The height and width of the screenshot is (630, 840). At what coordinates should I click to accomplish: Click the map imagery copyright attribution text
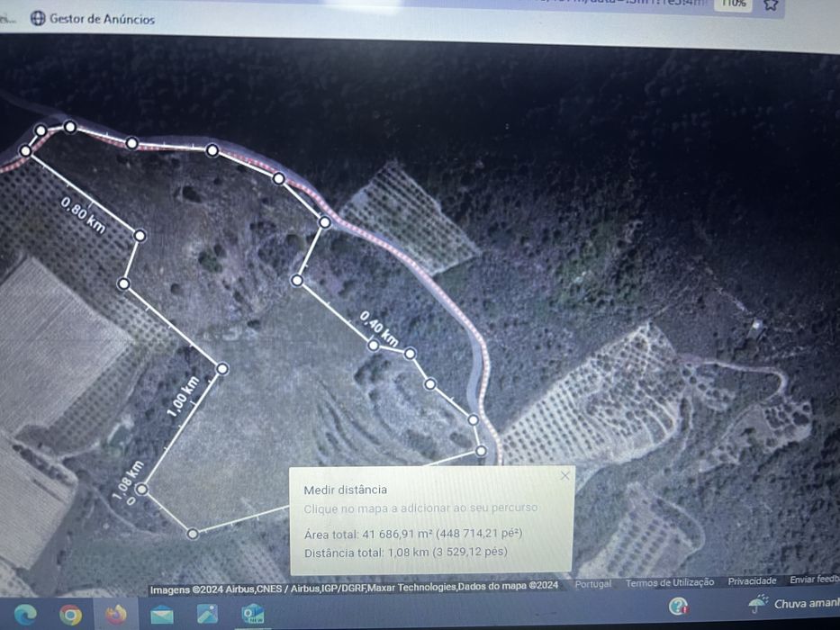[x=354, y=589]
